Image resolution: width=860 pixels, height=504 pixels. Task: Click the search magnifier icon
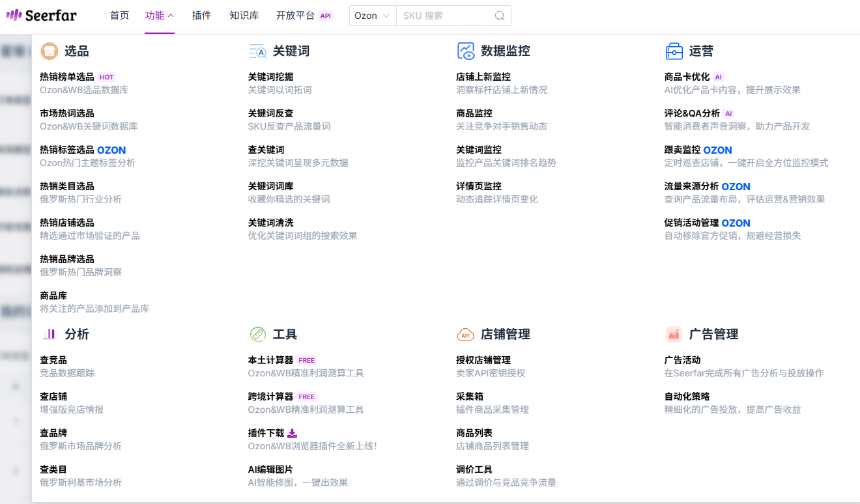(500, 16)
